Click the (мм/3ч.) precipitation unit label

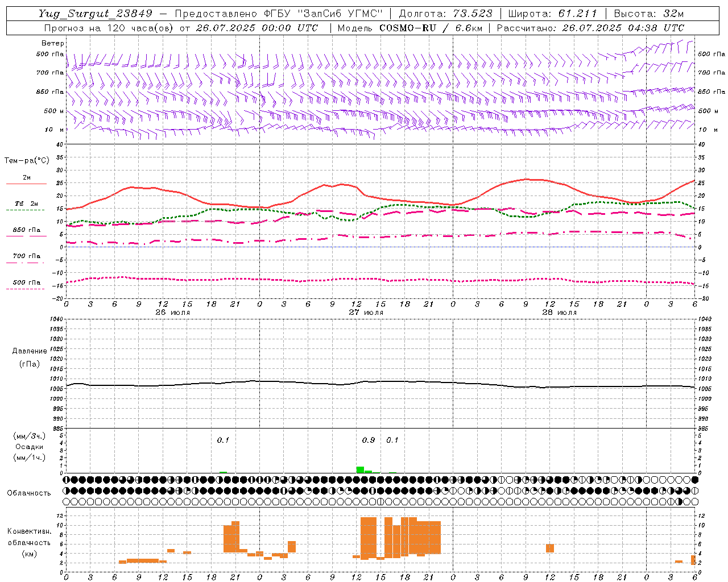coord(30,436)
